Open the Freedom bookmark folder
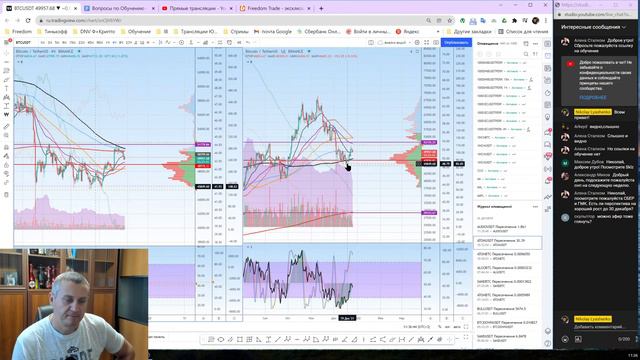Screen dimensions: 640x360 (18, 31)
